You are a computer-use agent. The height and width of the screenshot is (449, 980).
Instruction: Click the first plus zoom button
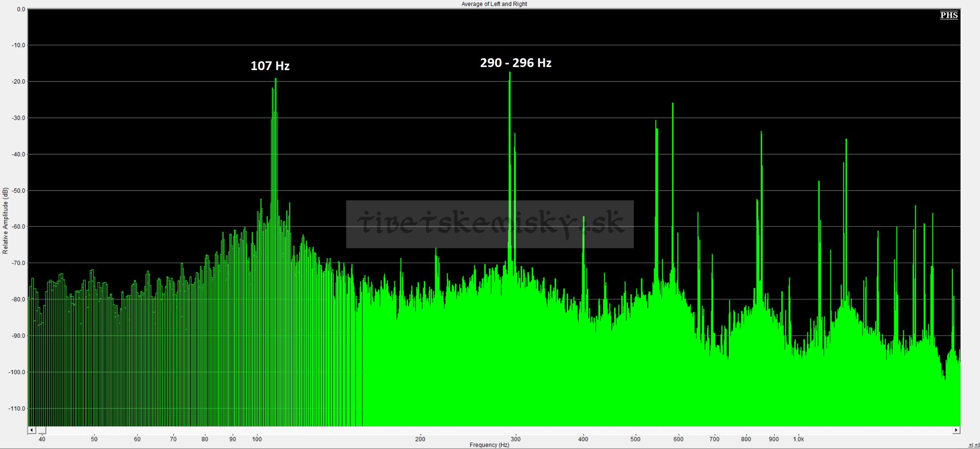click(970, 445)
